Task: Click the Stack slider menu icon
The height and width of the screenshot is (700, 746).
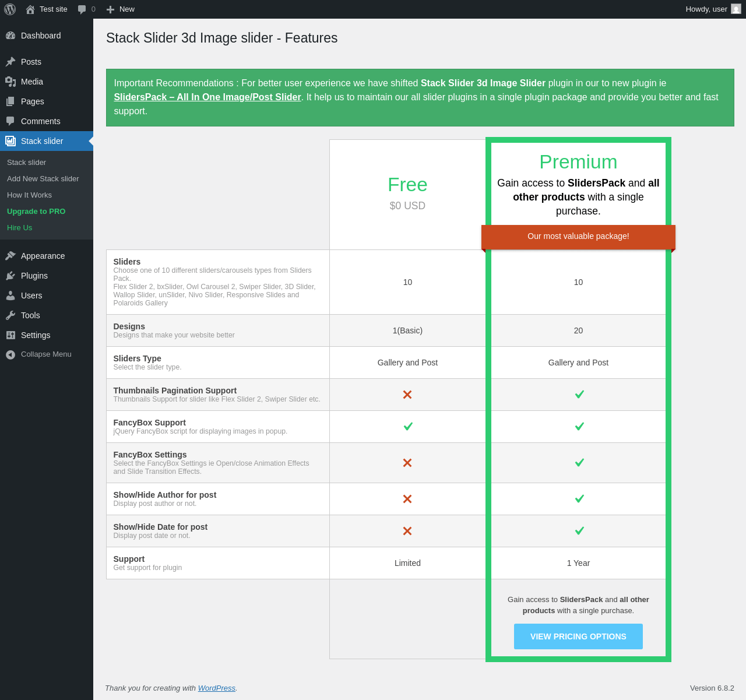Action: point(10,141)
